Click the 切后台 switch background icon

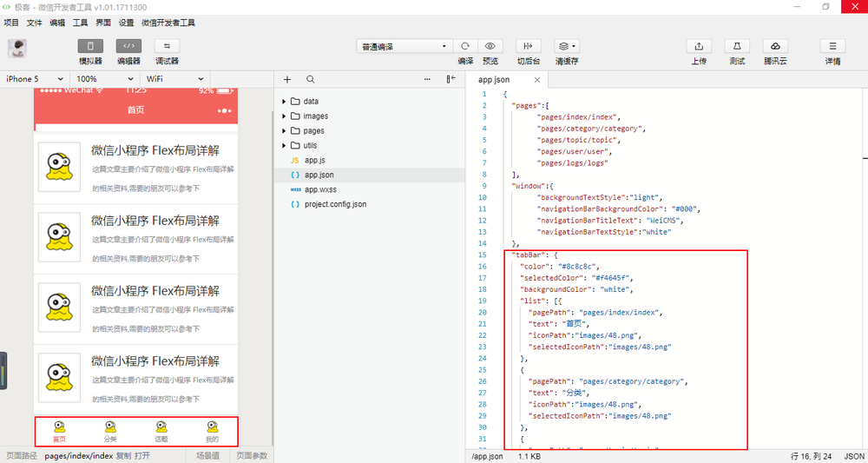point(528,46)
